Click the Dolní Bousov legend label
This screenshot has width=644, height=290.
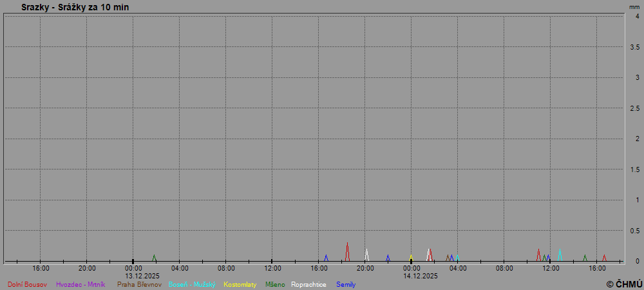coord(27,284)
